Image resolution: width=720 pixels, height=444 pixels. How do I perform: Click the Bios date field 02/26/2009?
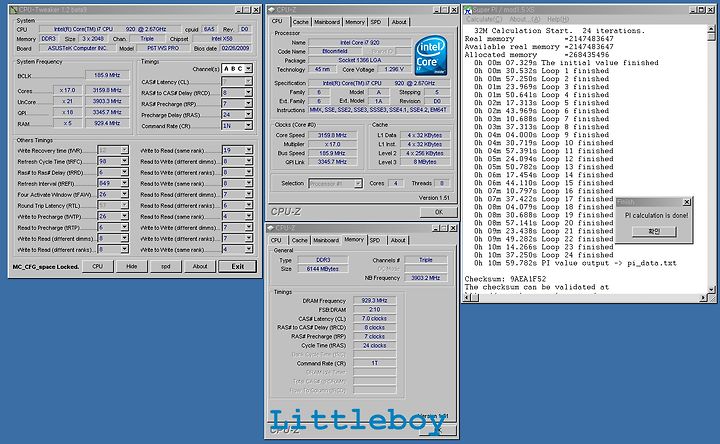pos(236,48)
